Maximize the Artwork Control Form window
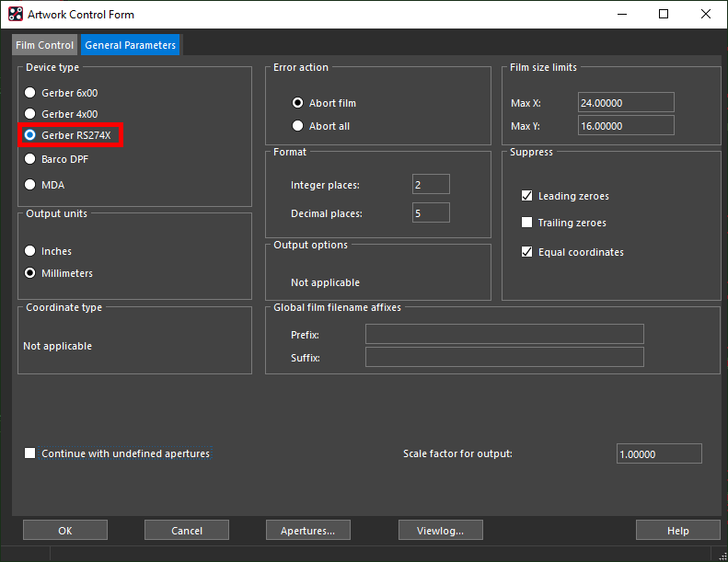The height and width of the screenshot is (562, 728). [664, 14]
